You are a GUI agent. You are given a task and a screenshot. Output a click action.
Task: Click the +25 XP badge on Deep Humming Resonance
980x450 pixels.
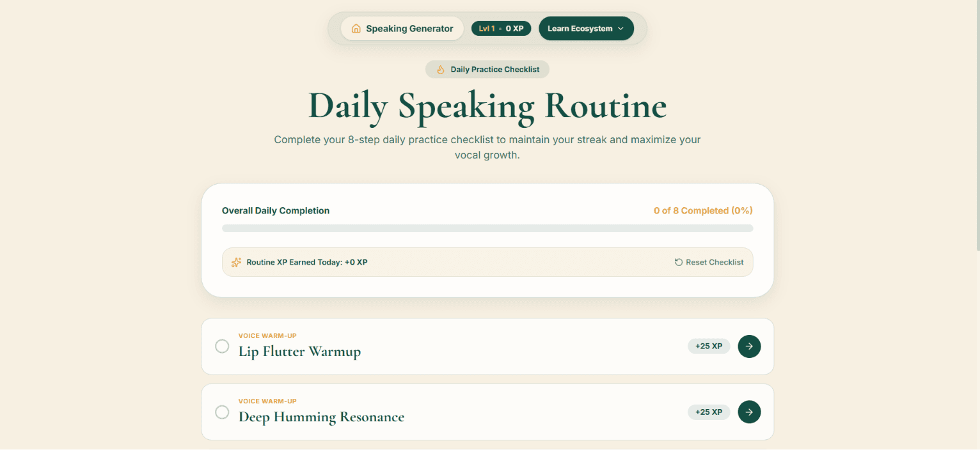pos(709,412)
